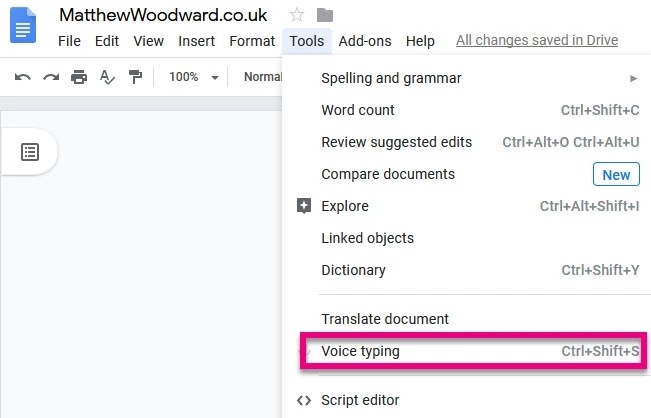Open the File menu
The width and height of the screenshot is (651, 418).
tap(69, 41)
